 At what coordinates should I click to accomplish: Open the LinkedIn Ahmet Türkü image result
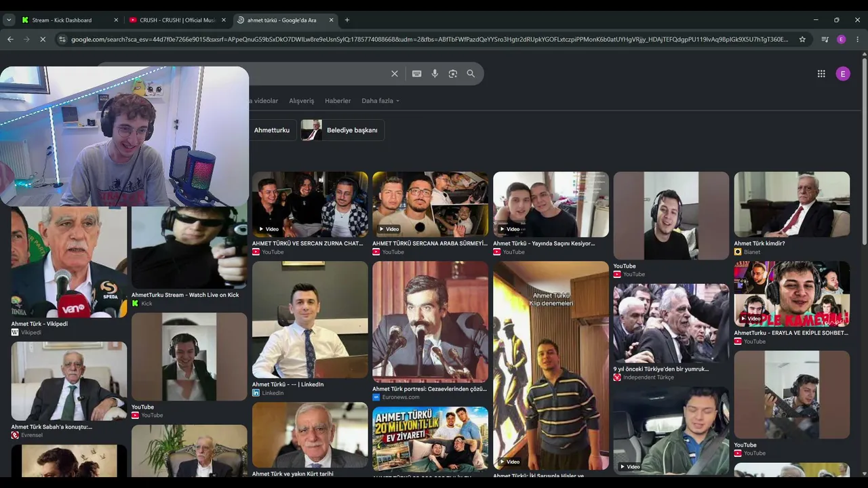(310, 320)
